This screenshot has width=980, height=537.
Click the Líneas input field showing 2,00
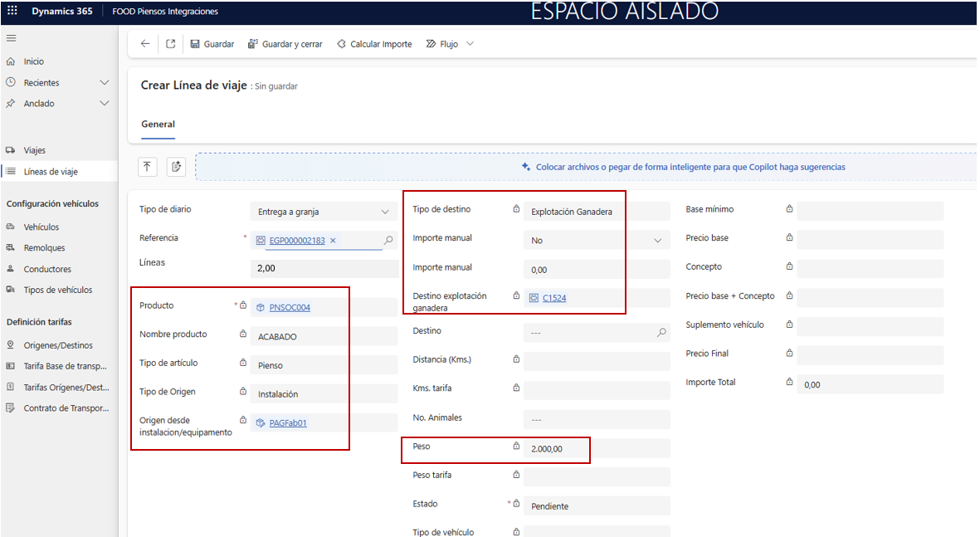[322, 269]
